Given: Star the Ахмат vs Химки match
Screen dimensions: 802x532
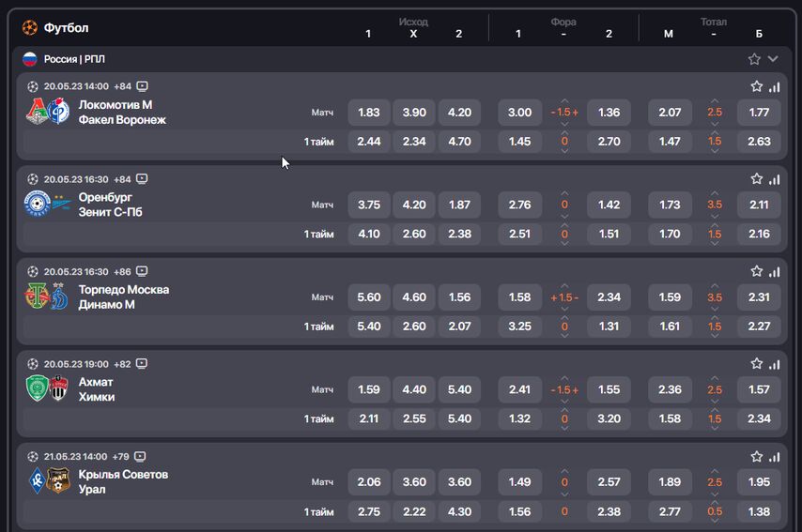Looking at the screenshot, I should coord(757,364).
